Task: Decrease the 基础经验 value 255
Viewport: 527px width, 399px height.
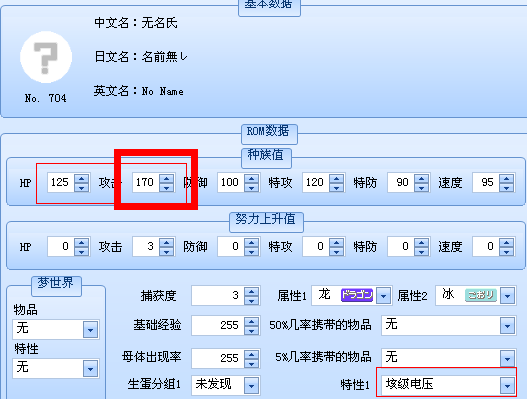Action: coord(251,330)
